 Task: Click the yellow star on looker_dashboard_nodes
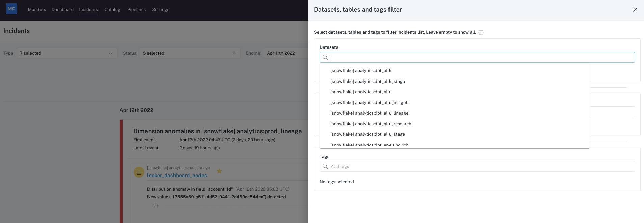coord(219,171)
